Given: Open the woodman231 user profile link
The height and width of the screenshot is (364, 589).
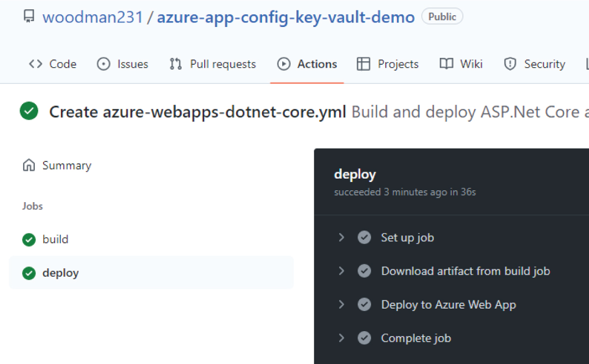Looking at the screenshot, I should [93, 18].
